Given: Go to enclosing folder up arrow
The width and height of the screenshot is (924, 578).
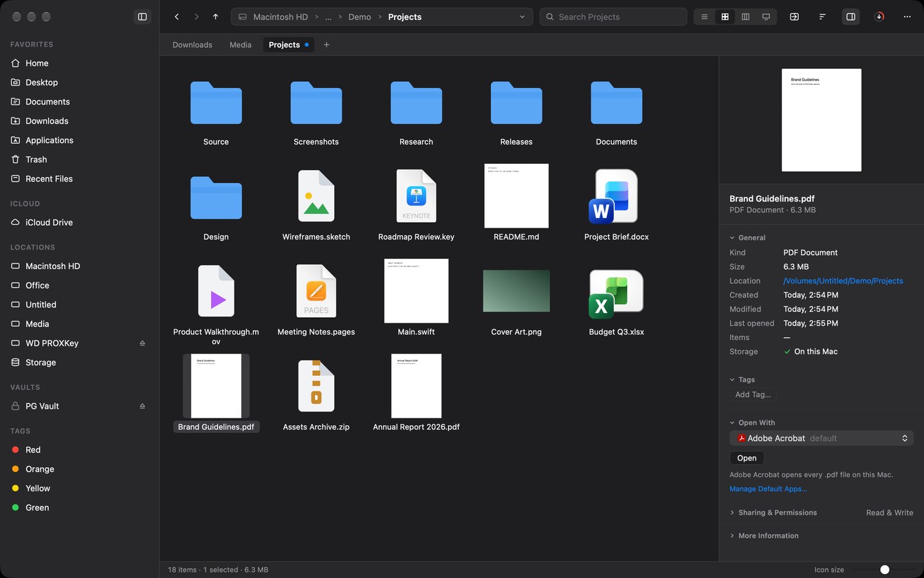Looking at the screenshot, I should tap(215, 17).
